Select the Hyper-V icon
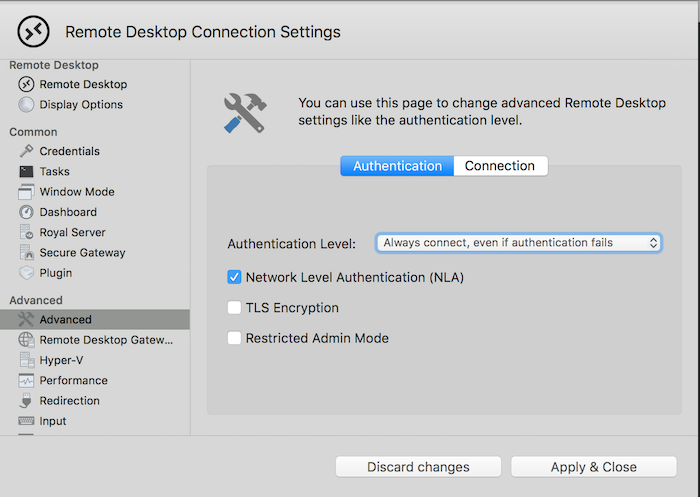Image resolution: width=700 pixels, height=497 pixels. pos(26,360)
